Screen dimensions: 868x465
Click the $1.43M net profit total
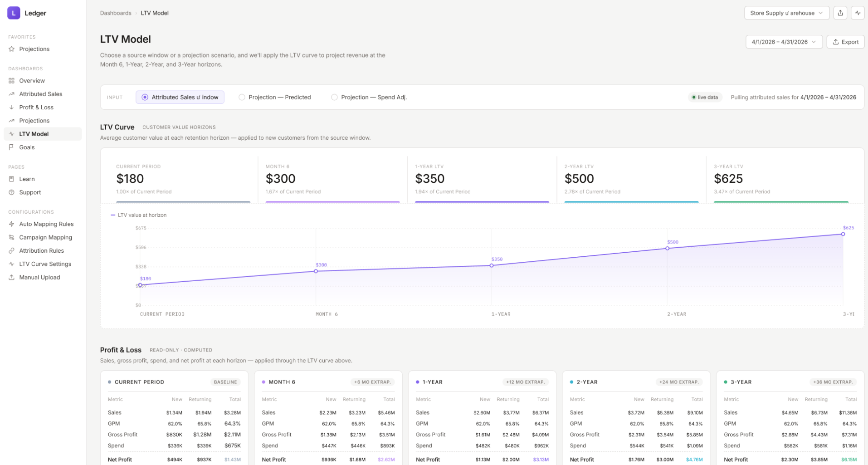coord(233,460)
